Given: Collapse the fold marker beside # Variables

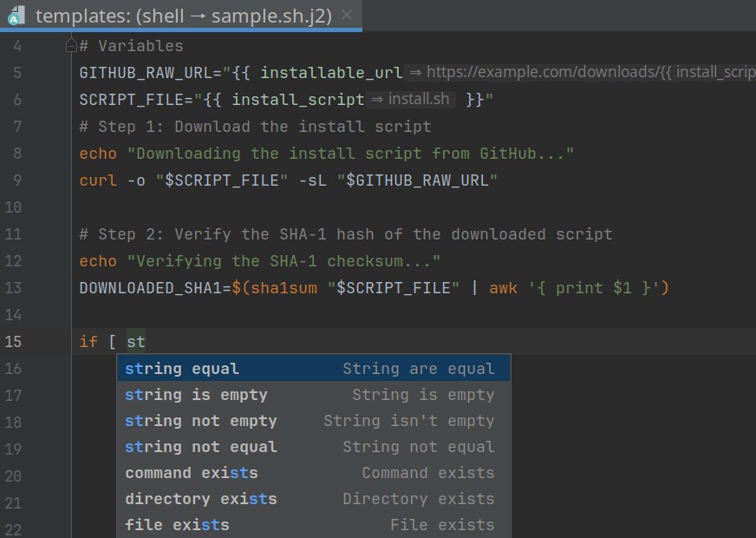Looking at the screenshot, I should click(71, 46).
